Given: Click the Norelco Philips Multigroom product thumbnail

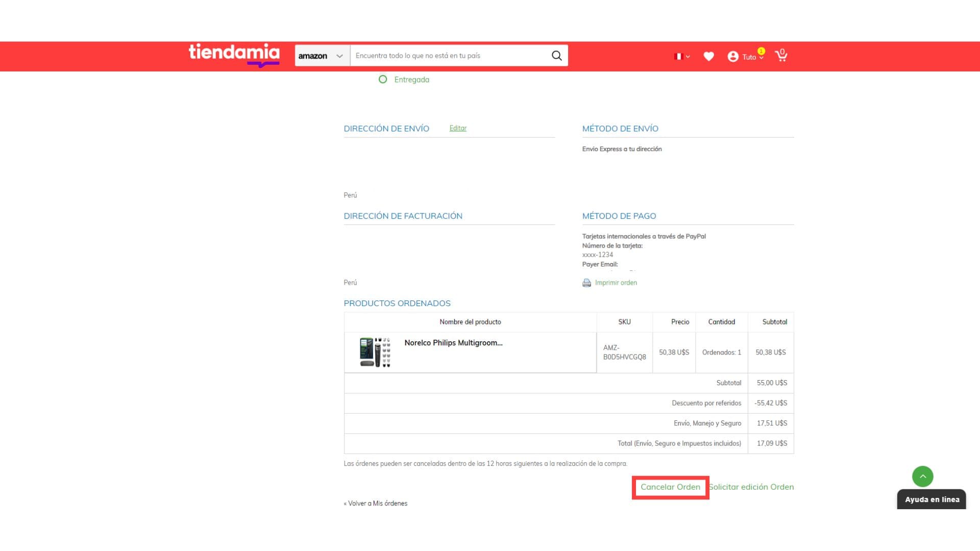Looking at the screenshot, I should (x=375, y=352).
